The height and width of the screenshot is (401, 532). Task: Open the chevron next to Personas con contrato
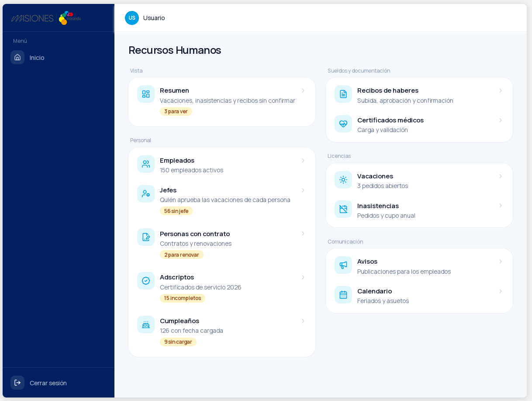(x=303, y=234)
